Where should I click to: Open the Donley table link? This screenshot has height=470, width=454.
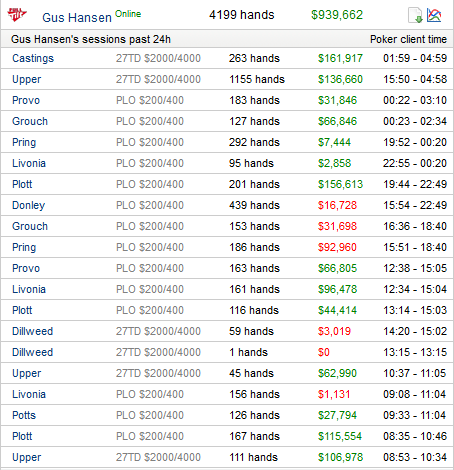point(29,205)
